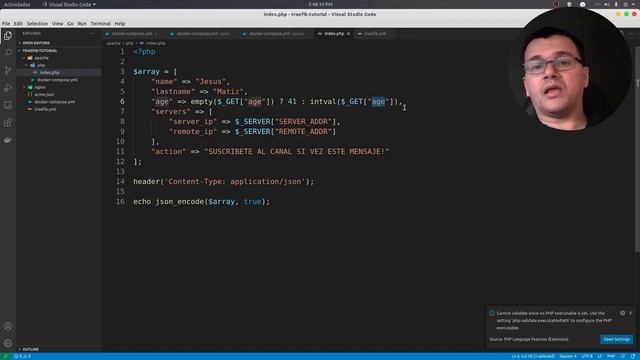640x360 pixels.
Task: Open the Accounts menu in activity bar
Action: coord(8,326)
